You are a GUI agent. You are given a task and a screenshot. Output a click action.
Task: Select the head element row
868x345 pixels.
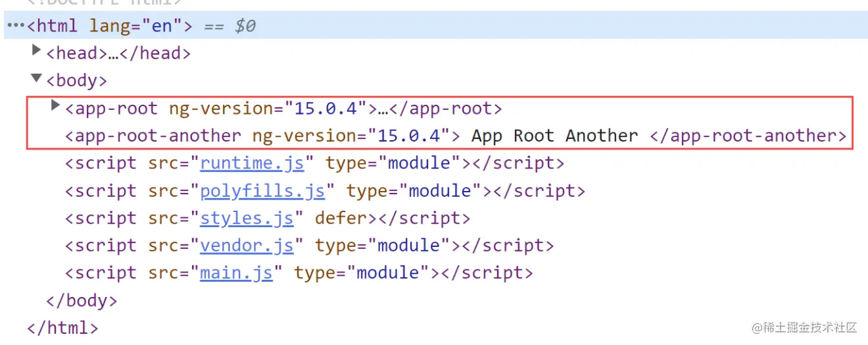pyautogui.click(x=118, y=53)
